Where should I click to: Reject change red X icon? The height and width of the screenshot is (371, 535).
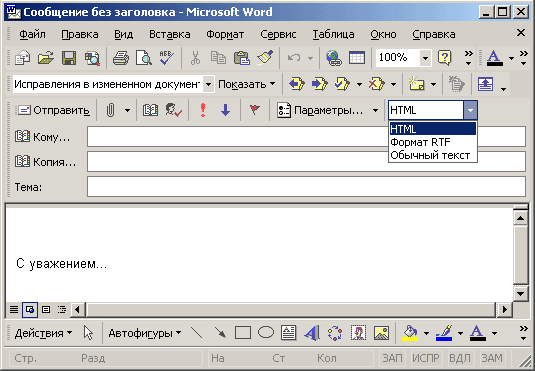[376, 84]
